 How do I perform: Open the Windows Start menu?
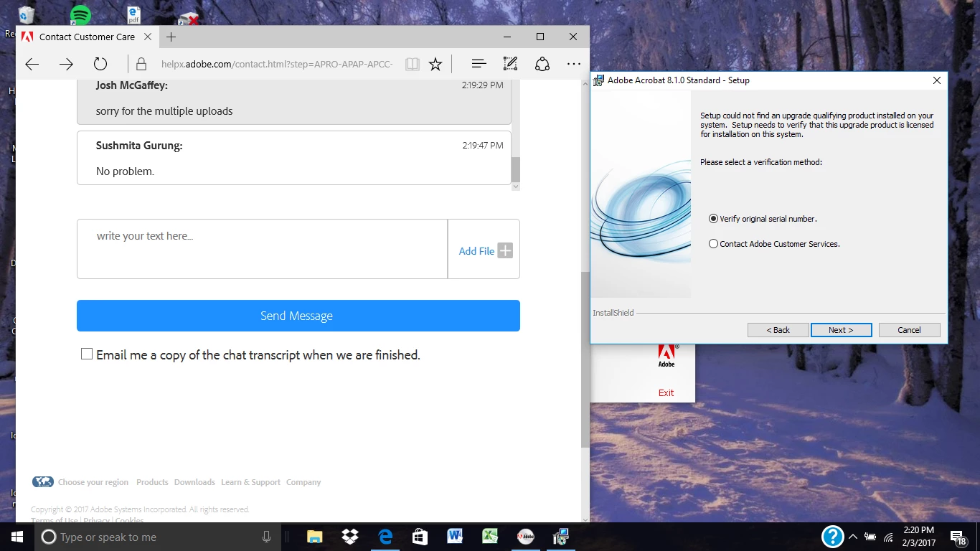pos(17,537)
